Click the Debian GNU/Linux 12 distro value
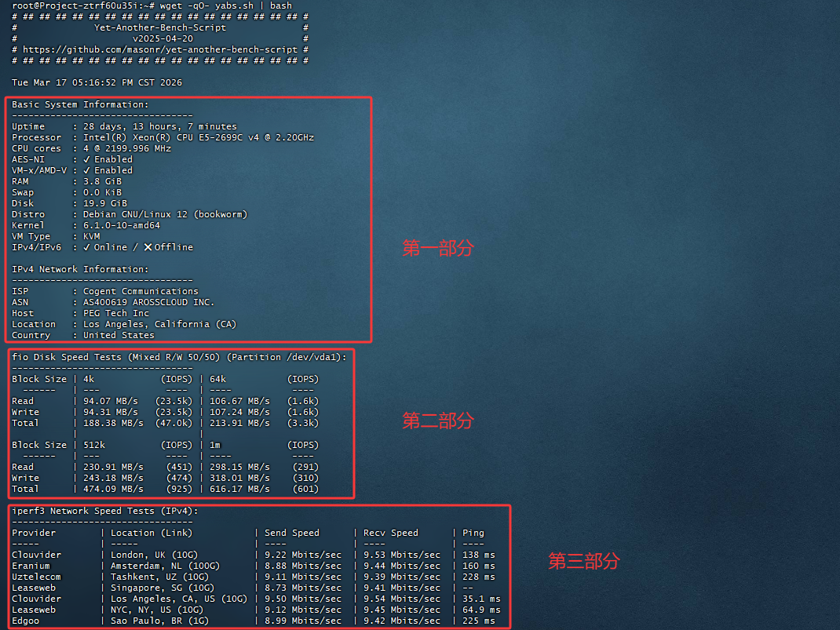The height and width of the screenshot is (630, 840). tap(165, 214)
